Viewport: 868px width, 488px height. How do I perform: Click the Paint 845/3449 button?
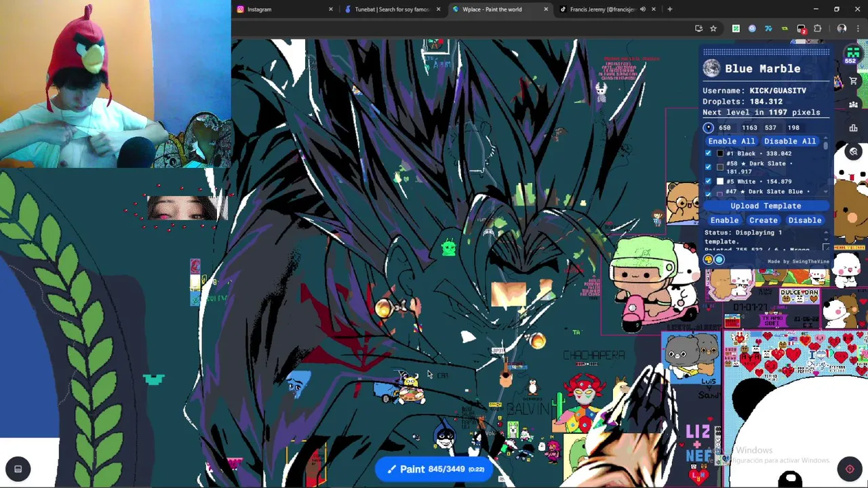point(435,469)
